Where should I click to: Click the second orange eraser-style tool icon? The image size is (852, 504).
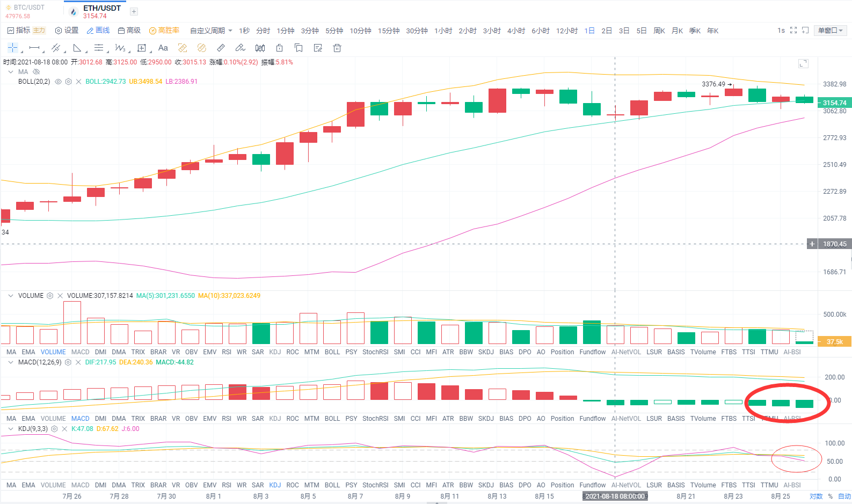pos(202,48)
